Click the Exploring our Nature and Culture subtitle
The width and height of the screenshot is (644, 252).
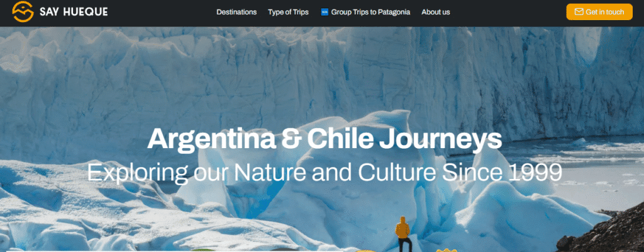coord(325,173)
